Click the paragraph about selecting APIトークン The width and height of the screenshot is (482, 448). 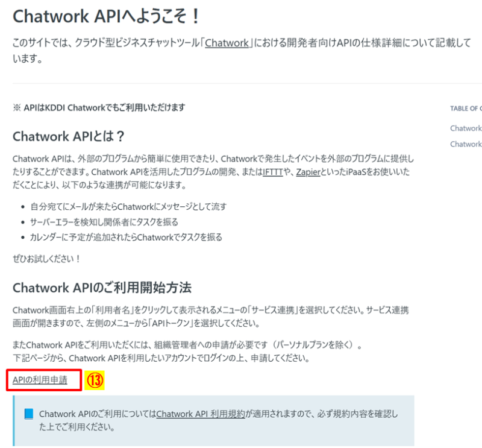click(x=210, y=317)
